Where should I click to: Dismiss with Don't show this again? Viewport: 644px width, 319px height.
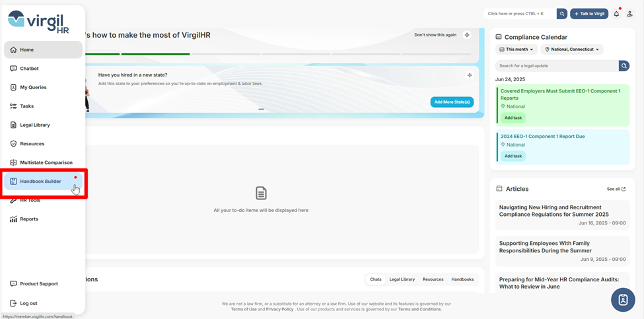click(435, 35)
